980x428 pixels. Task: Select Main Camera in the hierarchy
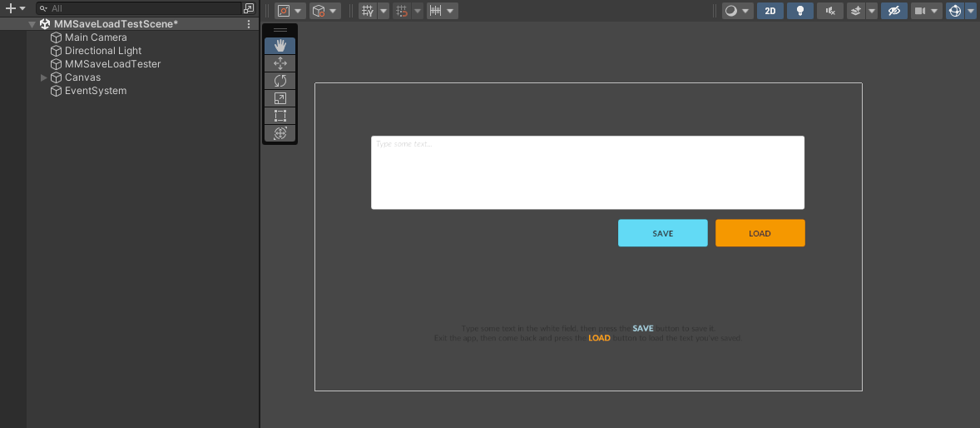click(x=96, y=37)
